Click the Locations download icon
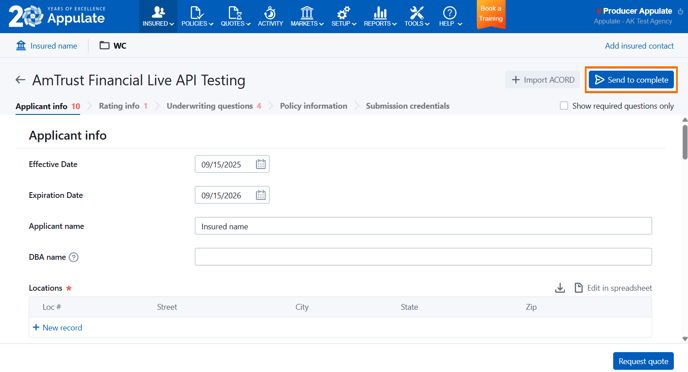This screenshot has width=688, height=372. 560,288
